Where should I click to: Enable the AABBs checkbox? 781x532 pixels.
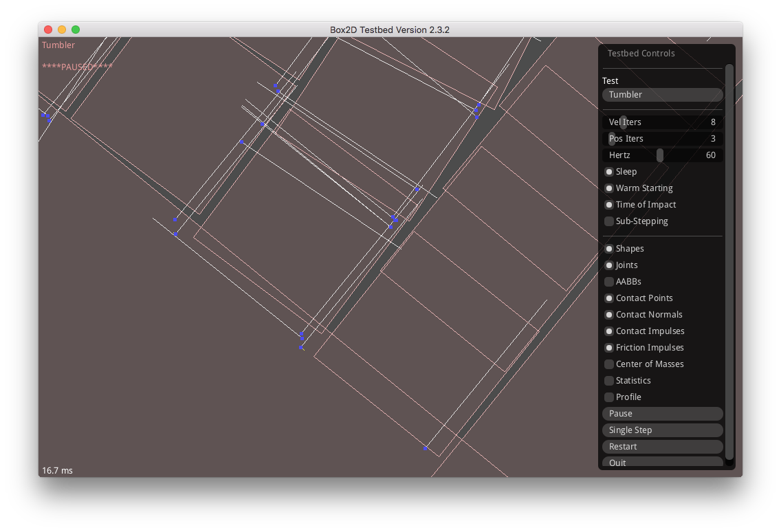point(609,281)
